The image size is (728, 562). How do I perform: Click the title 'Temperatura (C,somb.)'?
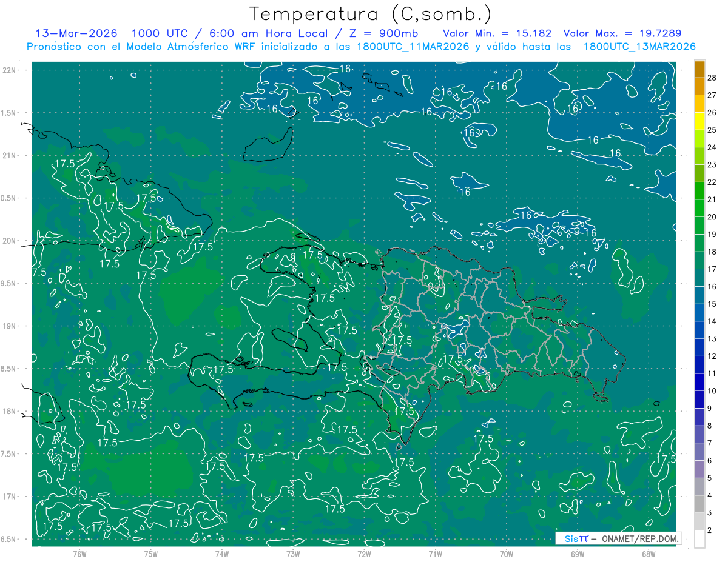pyautogui.click(x=371, y=15)
